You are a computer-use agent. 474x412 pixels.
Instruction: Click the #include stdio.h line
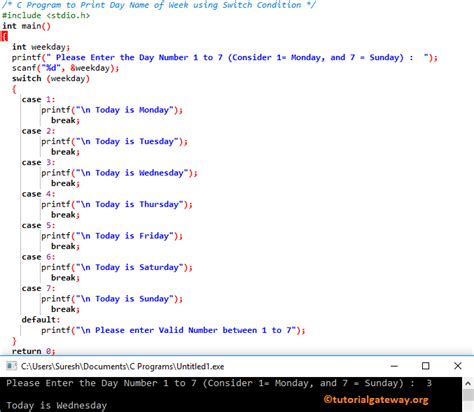point(46,15)
